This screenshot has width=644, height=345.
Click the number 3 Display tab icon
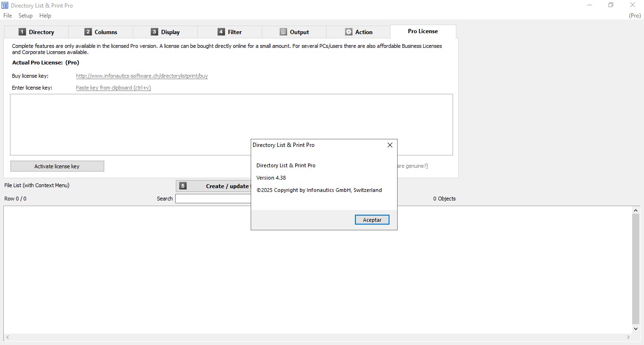[154, 32]
